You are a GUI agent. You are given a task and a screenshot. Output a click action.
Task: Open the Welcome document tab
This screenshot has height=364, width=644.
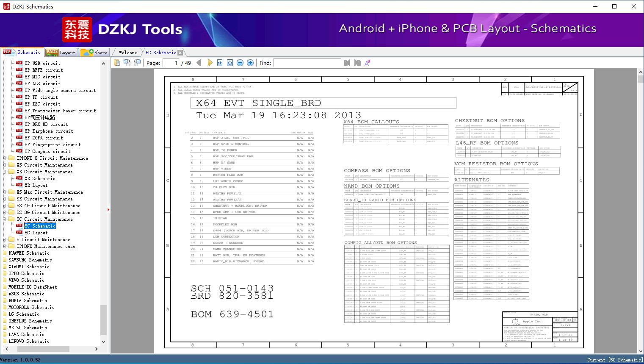[x=128, y=53]
